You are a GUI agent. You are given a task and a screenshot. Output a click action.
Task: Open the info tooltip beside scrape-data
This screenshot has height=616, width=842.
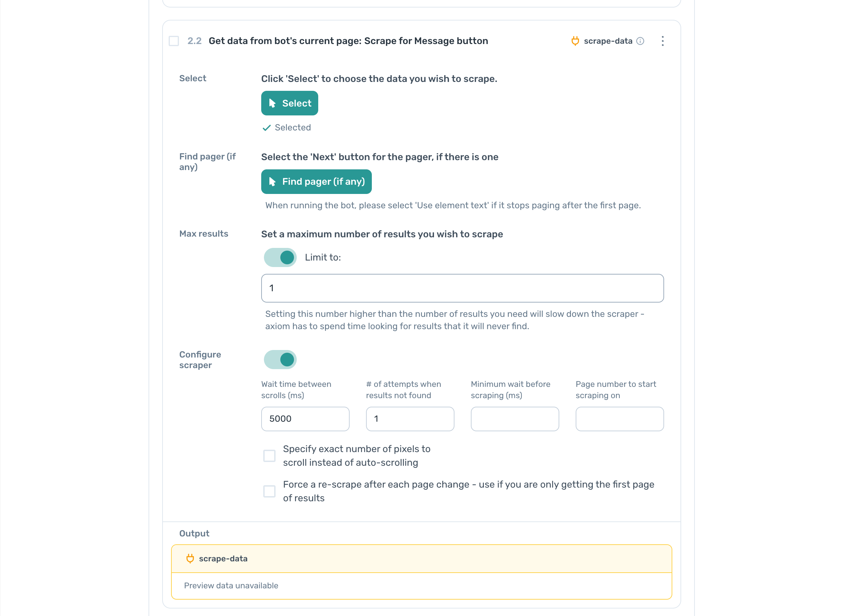(641, 41)
